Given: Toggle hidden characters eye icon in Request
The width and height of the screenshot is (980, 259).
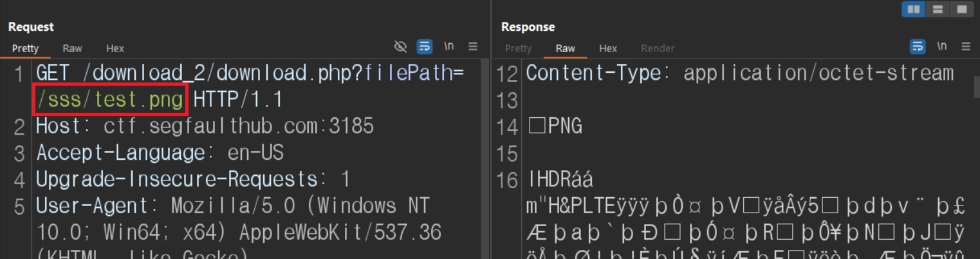Looking at the screenshot, I should point(400,46).
